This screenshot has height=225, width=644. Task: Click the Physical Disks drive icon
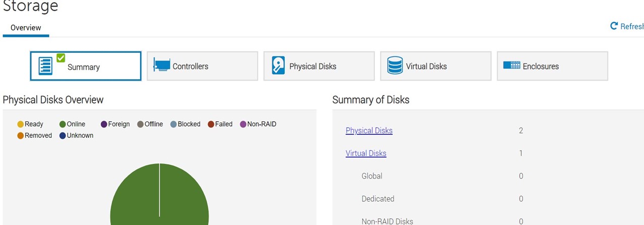pos(278,66)
